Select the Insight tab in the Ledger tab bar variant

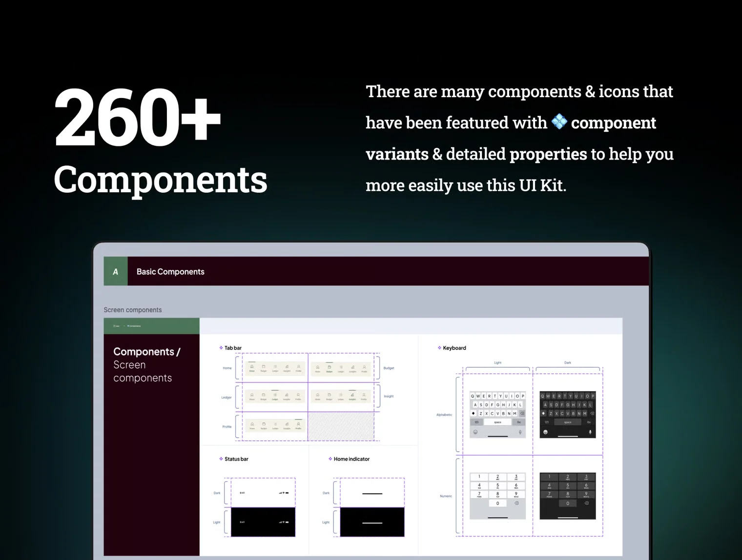[x=287, y=396]
